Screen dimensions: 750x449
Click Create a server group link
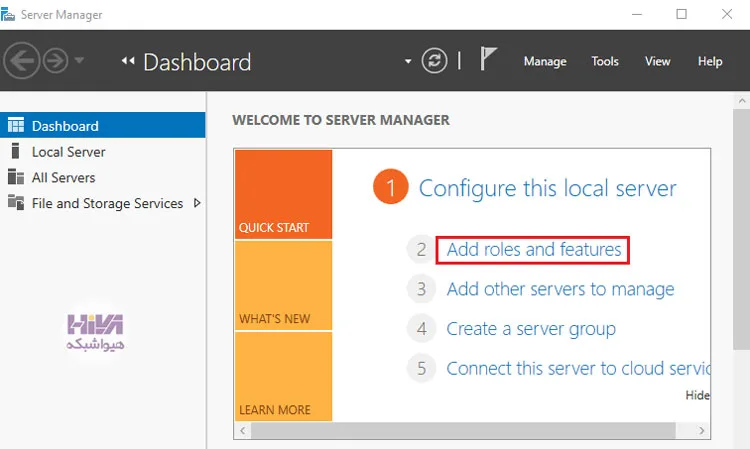click(x=531, y=329)
